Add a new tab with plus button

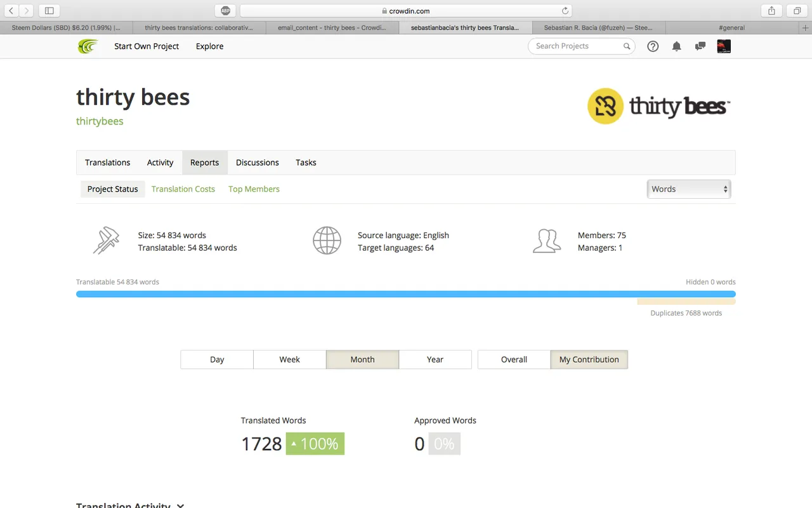point(806,28)
